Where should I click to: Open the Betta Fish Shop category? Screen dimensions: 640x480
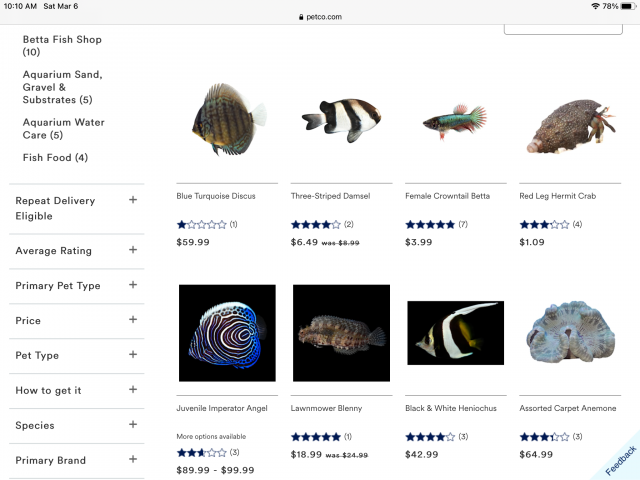(62, 45)
